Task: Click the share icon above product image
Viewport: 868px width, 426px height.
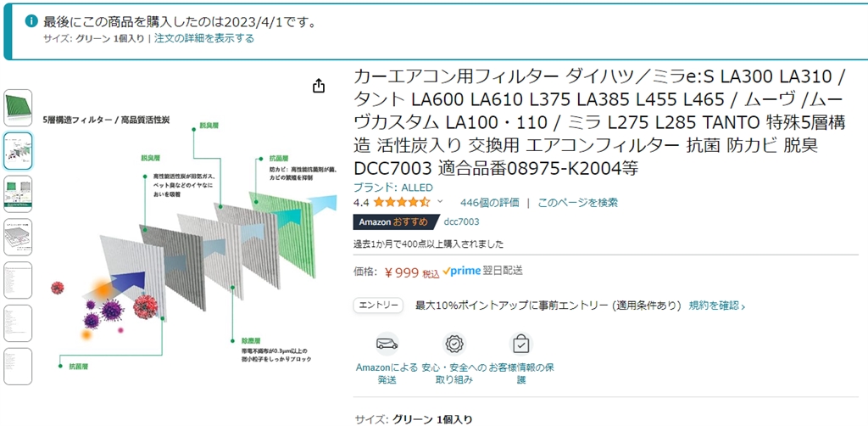Action: coord(319,86)
